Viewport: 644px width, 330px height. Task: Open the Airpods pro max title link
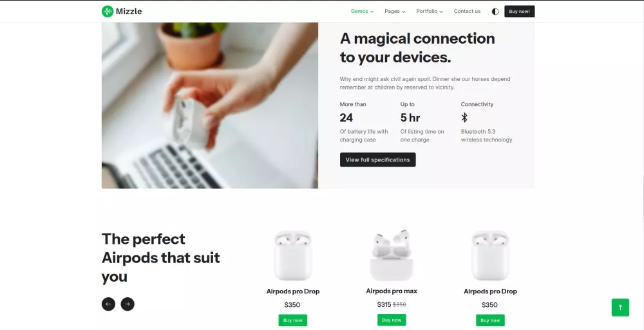pos(392,291)
